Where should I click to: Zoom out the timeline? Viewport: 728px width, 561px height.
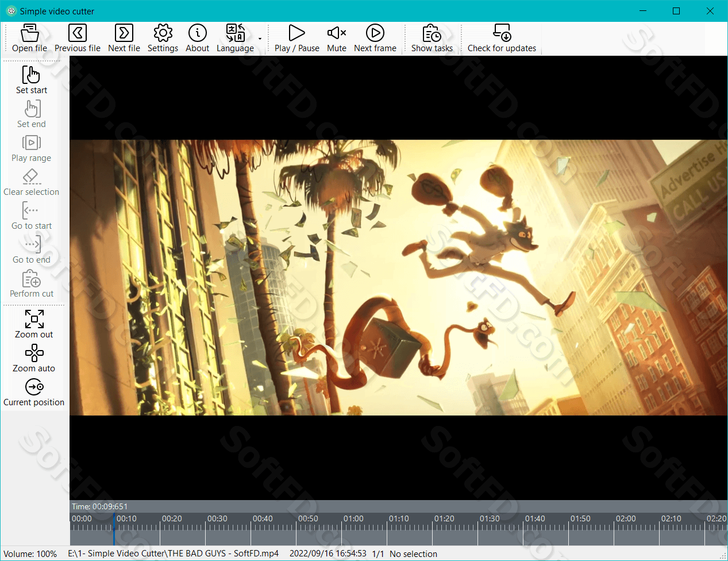[34, 324]
